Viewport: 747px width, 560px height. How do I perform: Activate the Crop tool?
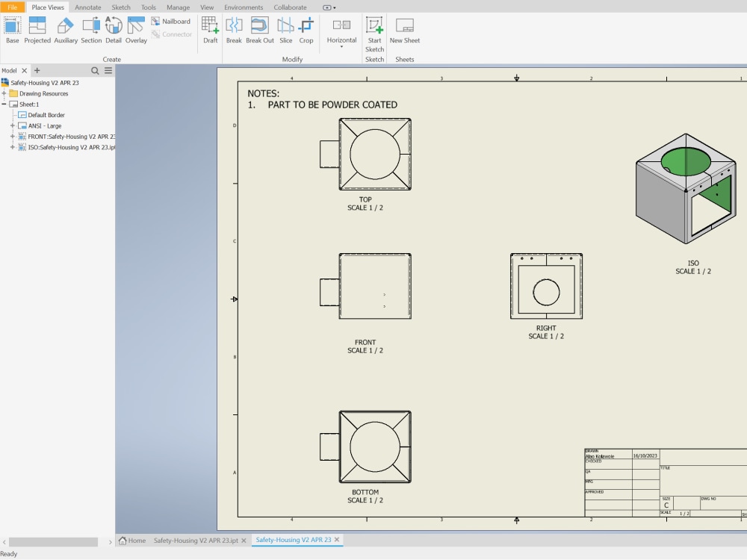(306, 30)
